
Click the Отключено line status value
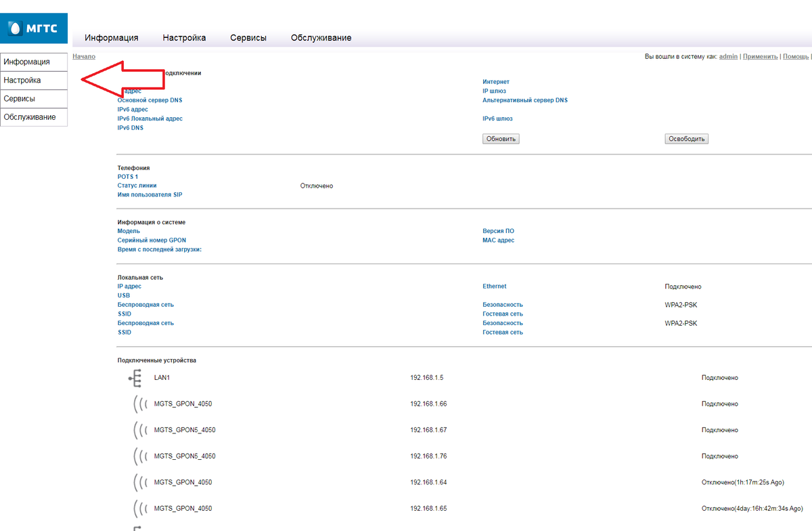click(x=317, y=186)
